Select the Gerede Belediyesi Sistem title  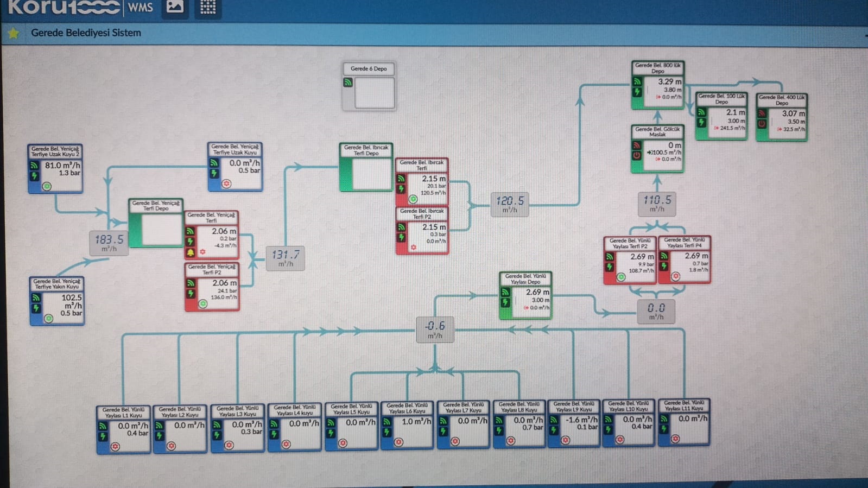click(x=86, y=33)
